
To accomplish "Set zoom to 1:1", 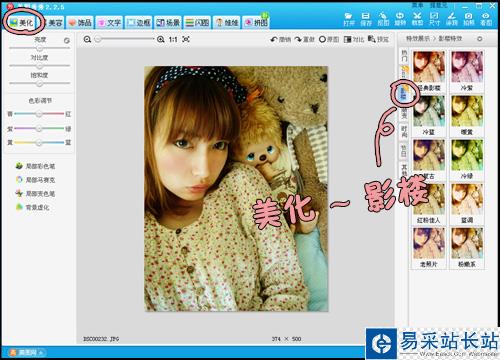I will (x=173, y=39).
